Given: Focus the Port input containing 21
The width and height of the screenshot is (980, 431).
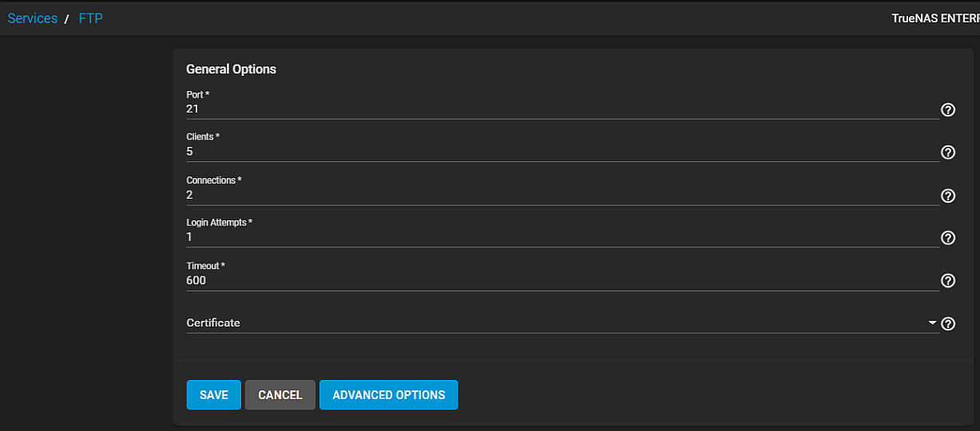Looking at the screenshot, I should click(x=559, y=109).
